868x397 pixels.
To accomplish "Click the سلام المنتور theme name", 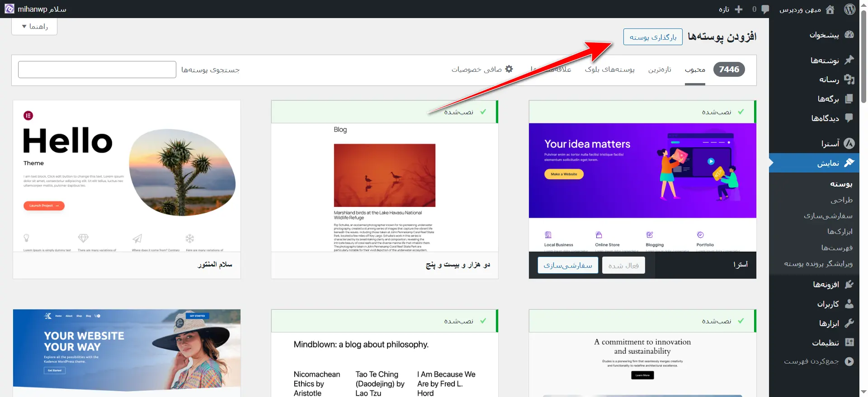I will click(x=215, y=264).
